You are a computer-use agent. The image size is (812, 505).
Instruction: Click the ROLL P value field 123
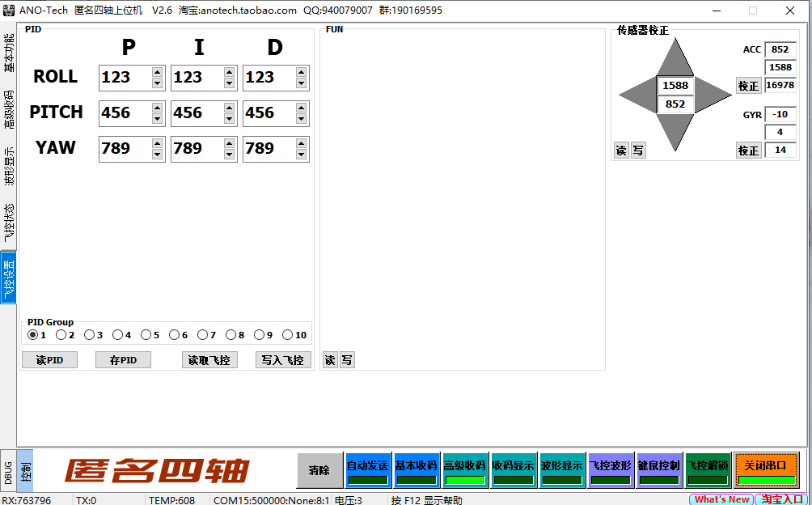pyautogui.click(x=125, y=78)
